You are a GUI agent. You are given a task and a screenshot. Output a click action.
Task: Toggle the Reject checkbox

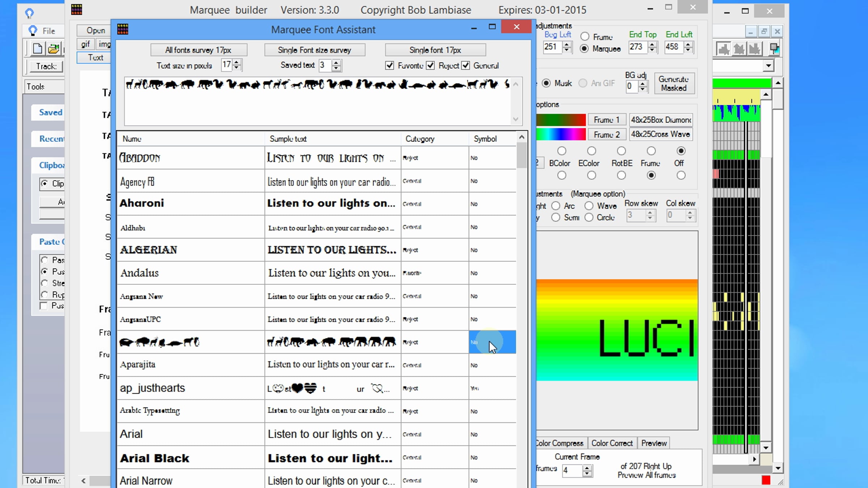pyautogui.click(x=430, y=65)
